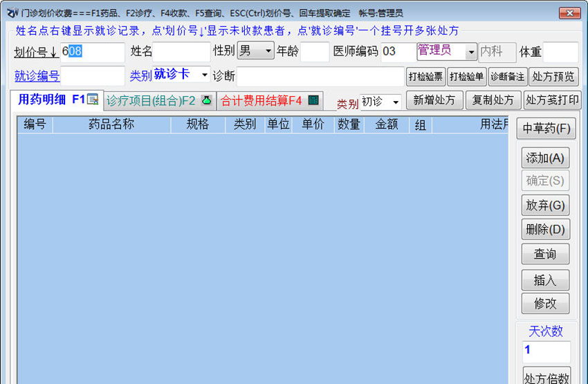Click 中草药(F) button
Image resolution: width=588 pixels, height=384 pixels.
click(x=546, y=129)
